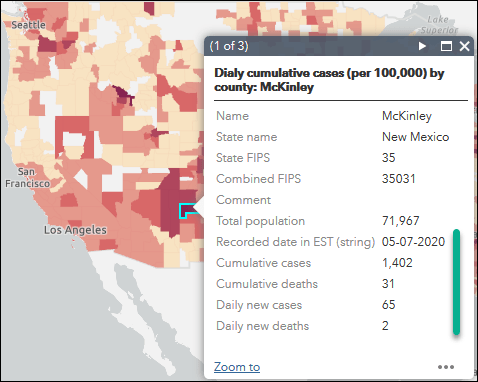Click the '(1 of 3)' popup counter
Viewport: 478px width, 382px height.
[229, 46]
